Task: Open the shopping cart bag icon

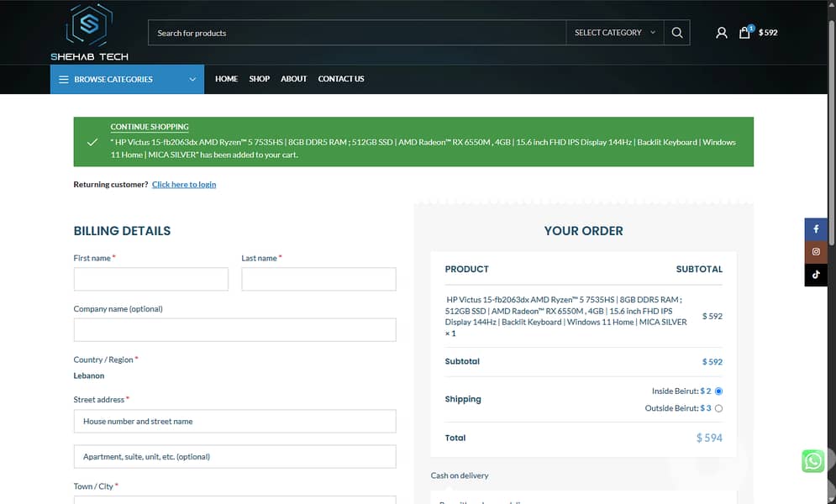Action: (x=744, y=33)
